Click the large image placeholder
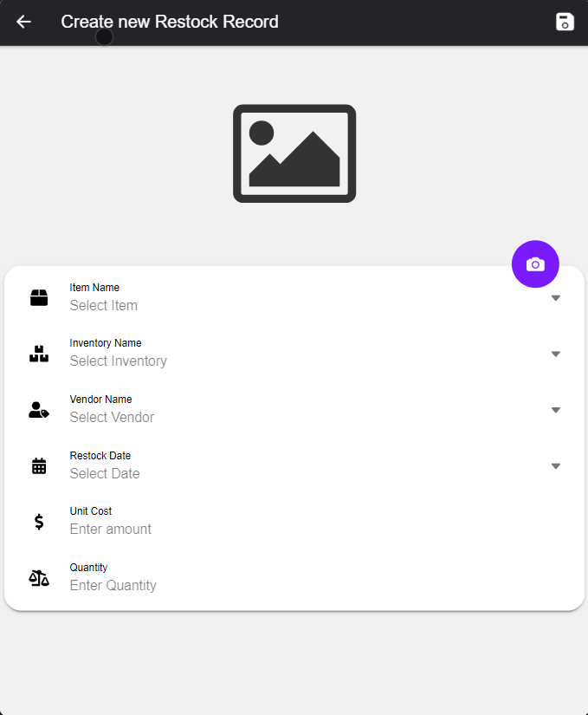588x715 pixels. (x=294, y=153)
